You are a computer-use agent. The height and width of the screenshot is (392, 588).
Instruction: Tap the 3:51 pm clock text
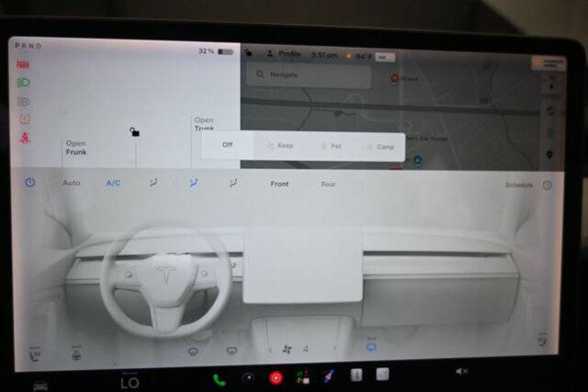[324, 55]
